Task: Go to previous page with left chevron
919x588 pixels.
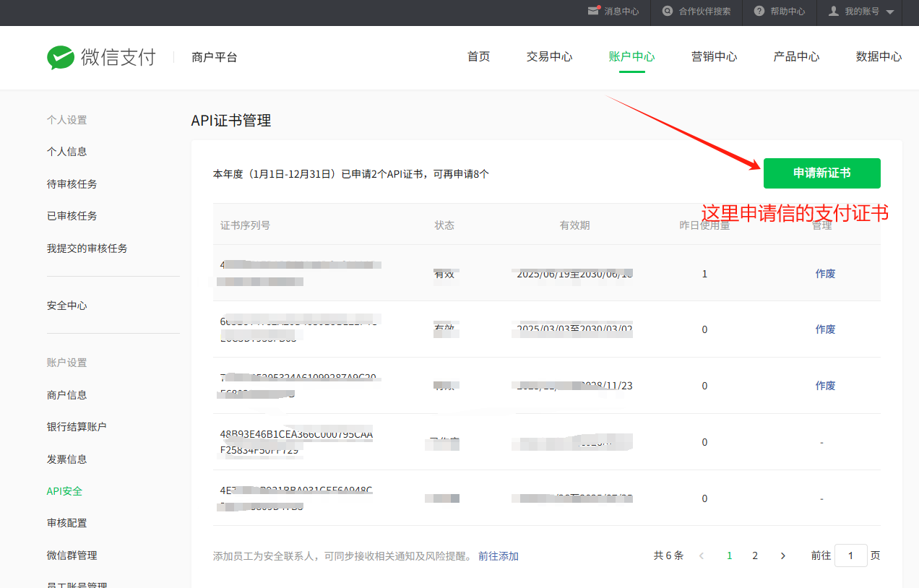Action: [x=702, y=555]
